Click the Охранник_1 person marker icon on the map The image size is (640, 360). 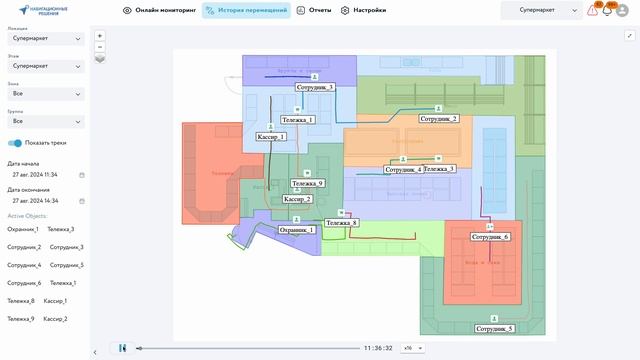point(297,220)
